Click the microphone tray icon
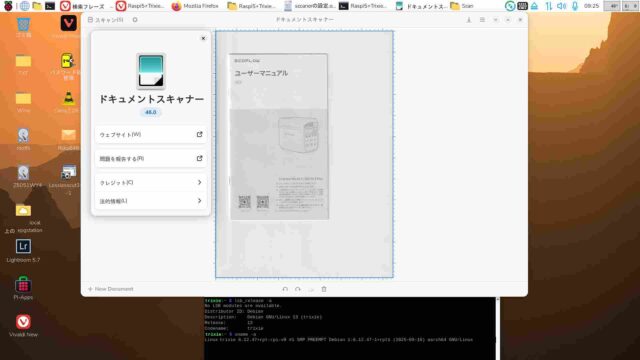 [575, 6]
